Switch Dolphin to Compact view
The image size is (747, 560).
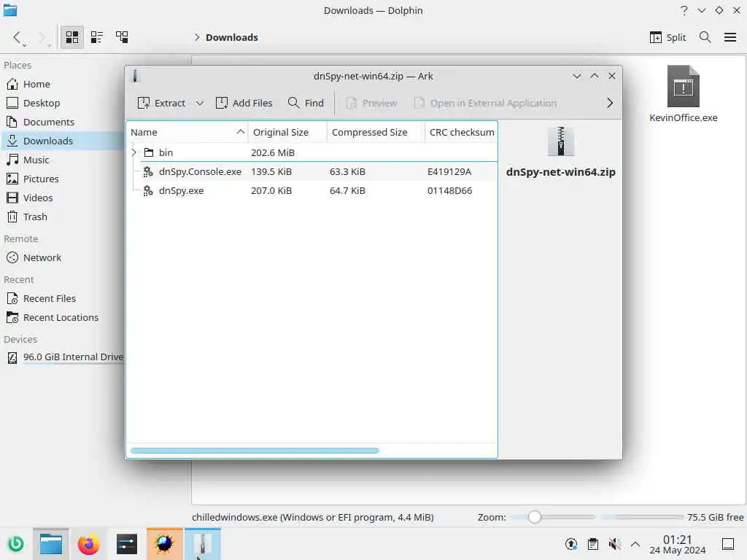pos(97,37)
